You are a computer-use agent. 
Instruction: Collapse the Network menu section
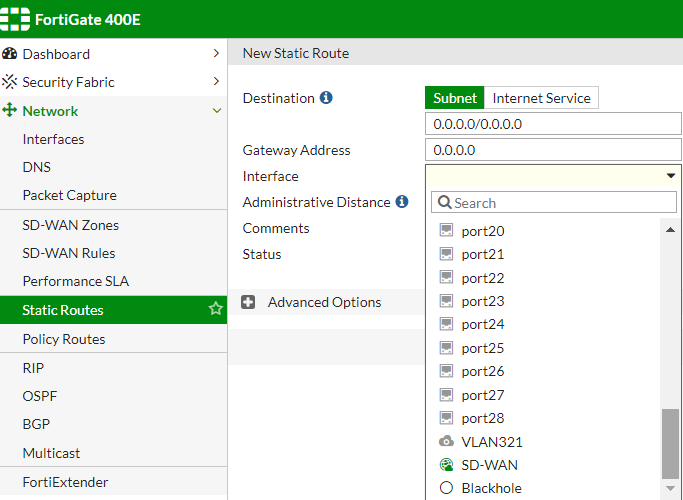tap(217, 111)
